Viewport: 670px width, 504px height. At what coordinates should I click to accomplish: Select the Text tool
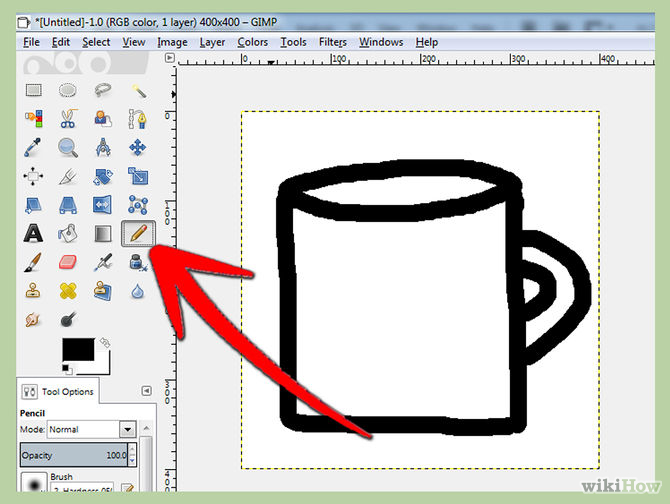pyautogui.click(x=33, y=234)
